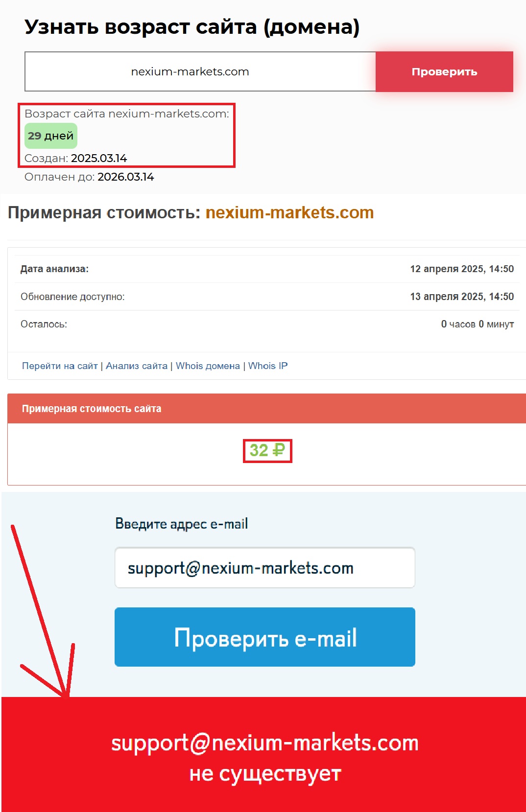This screenshot has width=526, height=812.
Task: Open the Whois IP link
Action: coord(268,366)
